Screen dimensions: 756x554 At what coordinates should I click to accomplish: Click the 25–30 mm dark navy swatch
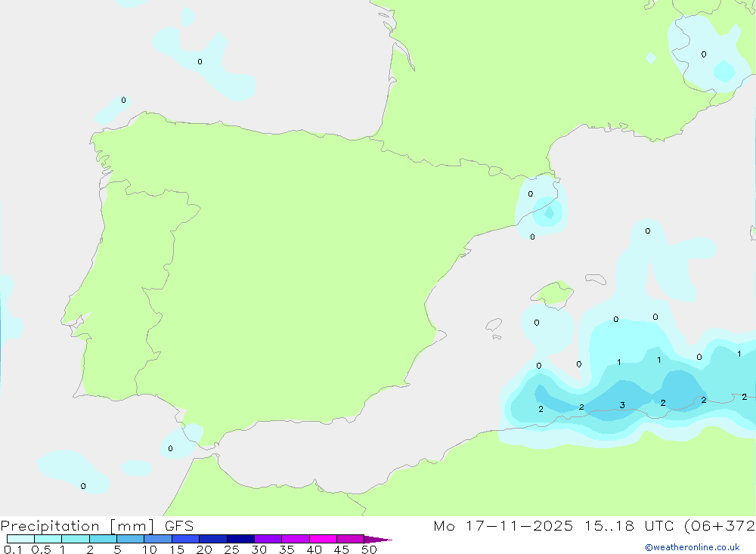coord(240,539)
